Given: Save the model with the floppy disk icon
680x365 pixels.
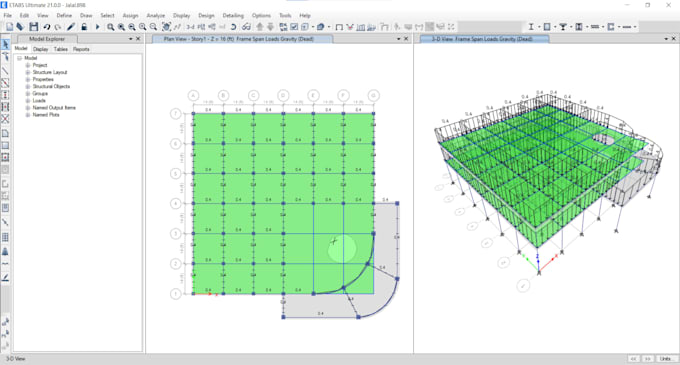Looking at the screenshot, I should click(33, 27).
